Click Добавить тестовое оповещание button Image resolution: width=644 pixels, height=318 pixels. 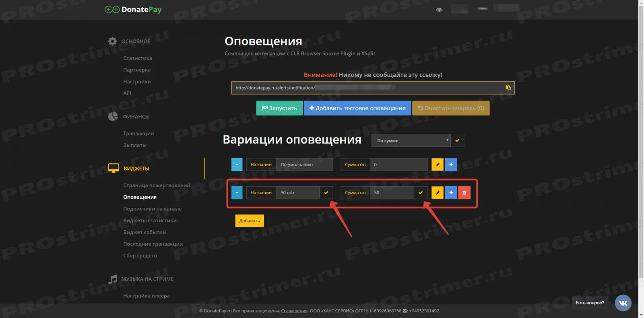357,108
